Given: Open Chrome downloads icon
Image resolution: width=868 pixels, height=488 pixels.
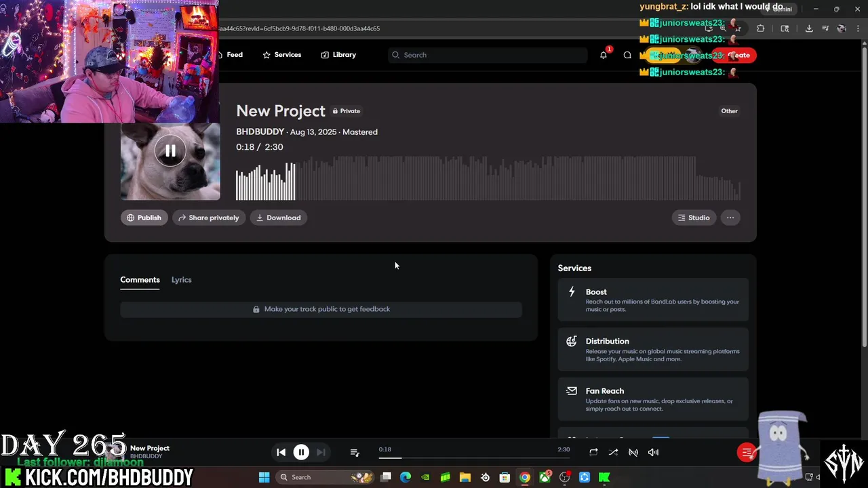Looking at the screenshot, I should coord(809,28).
